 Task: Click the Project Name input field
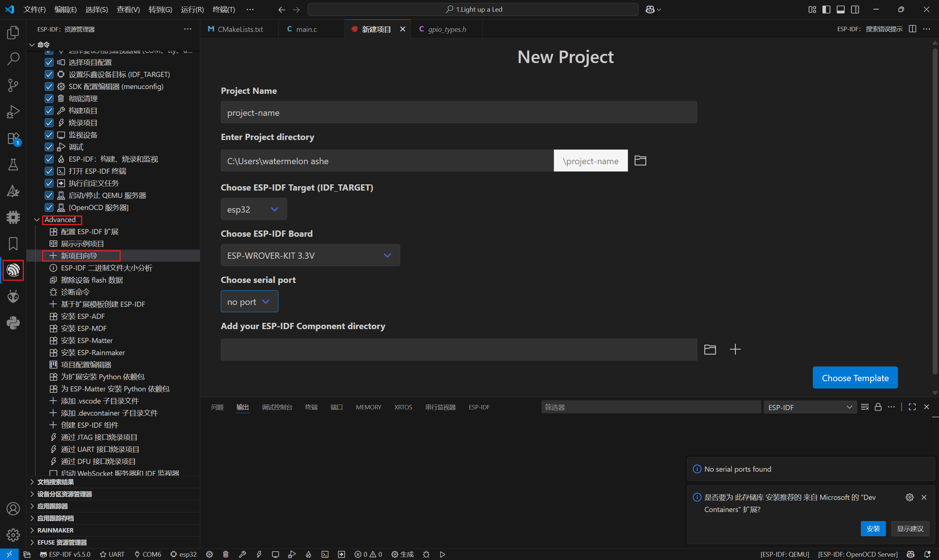tap(458, 113)
